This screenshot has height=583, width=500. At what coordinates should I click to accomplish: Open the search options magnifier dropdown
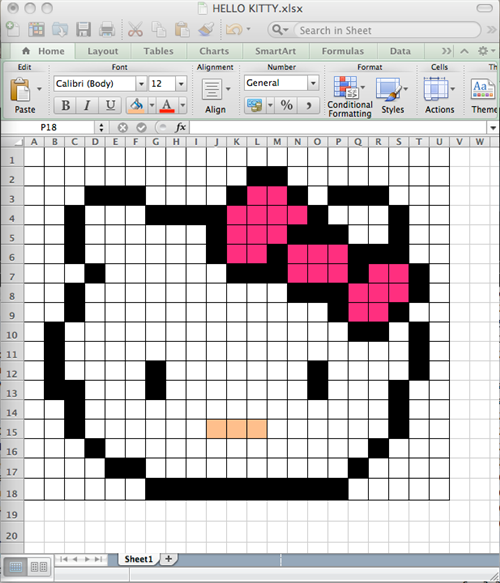pos(280,30)
